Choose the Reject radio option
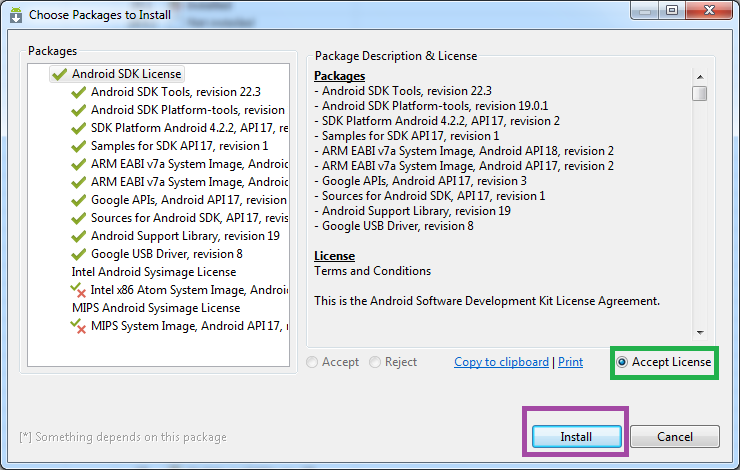The height and width of the screenshot is (470, 740). coord(375,362)
